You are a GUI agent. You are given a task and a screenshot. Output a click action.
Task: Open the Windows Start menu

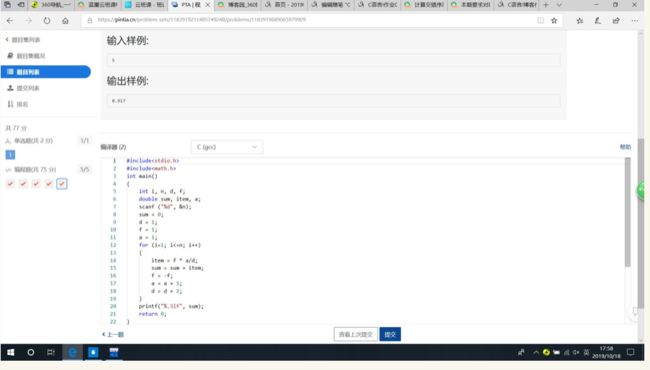11,352
